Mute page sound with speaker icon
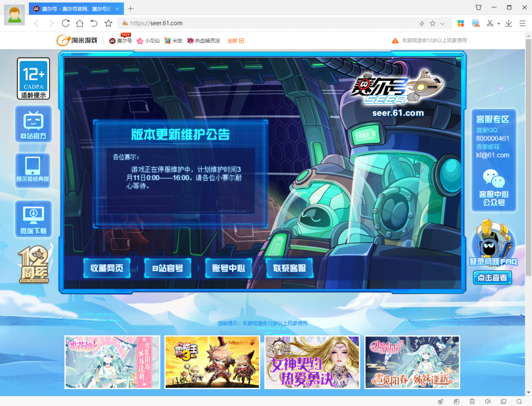Viewport: 532px width, 406px height. pyautogui.click(x=487, y=401)
